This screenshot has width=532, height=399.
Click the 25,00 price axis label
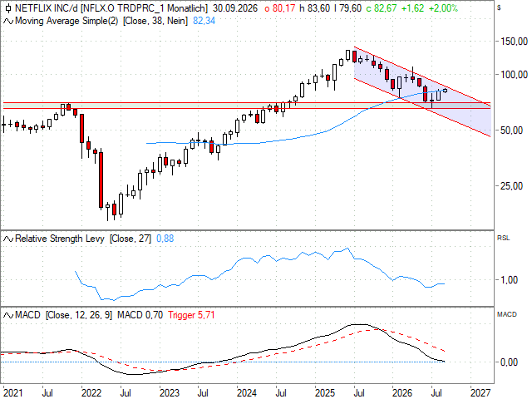pyautogui.click(x=512, y=186)
